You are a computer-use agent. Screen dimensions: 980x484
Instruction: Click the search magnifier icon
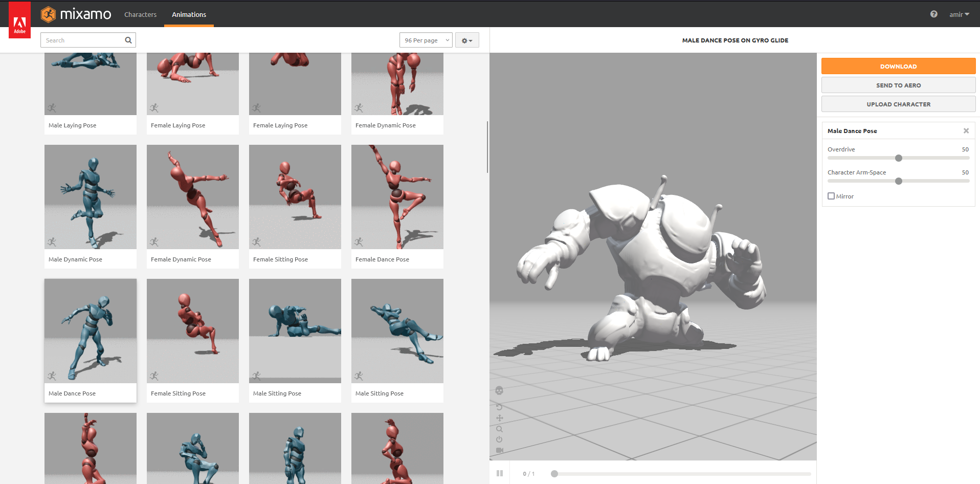128,40
